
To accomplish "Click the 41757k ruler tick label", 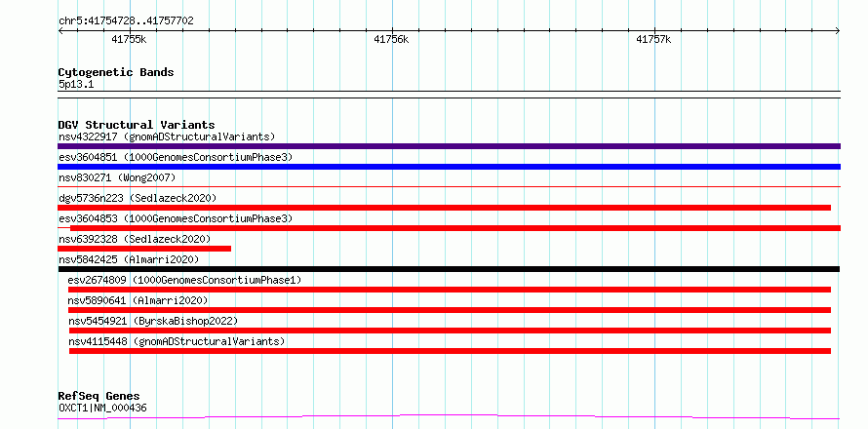I will [653, 39].
